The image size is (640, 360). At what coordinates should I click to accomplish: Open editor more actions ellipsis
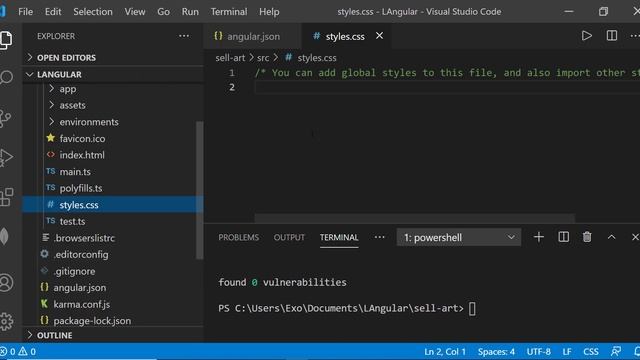635,36
